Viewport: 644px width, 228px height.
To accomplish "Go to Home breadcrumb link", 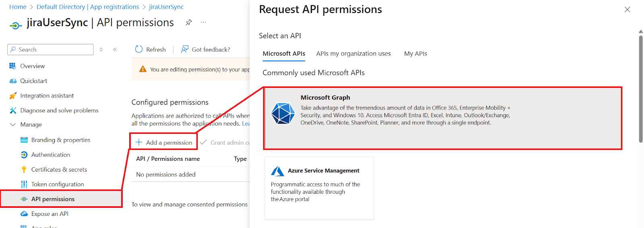I will tap(18, 7).
